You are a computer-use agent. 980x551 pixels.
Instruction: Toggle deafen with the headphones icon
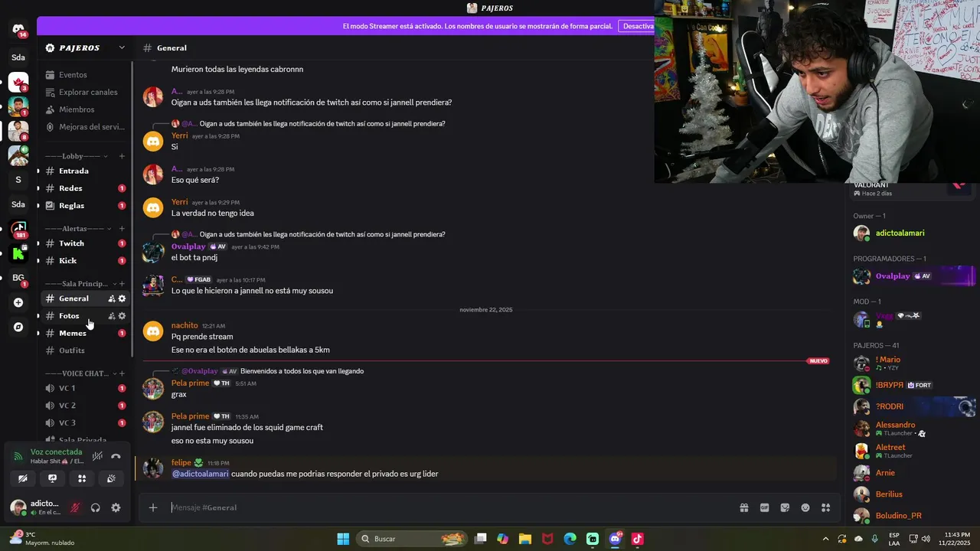pyautogui.click(x=96, y=507)
